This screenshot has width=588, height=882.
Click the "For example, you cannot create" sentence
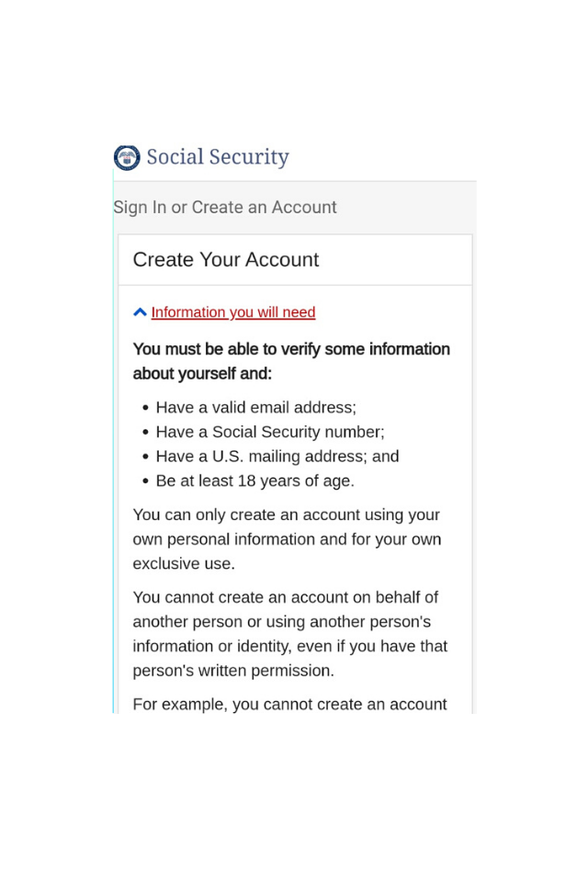tap(289, 705)
